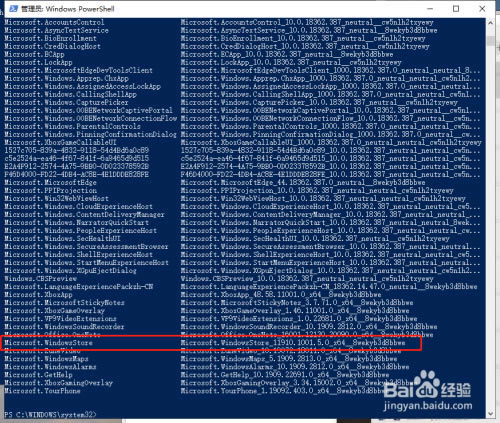Click Microsoft.WindowsMaps in the left column
This screenshot has width=500, height=423.
[x=46, y=359]
